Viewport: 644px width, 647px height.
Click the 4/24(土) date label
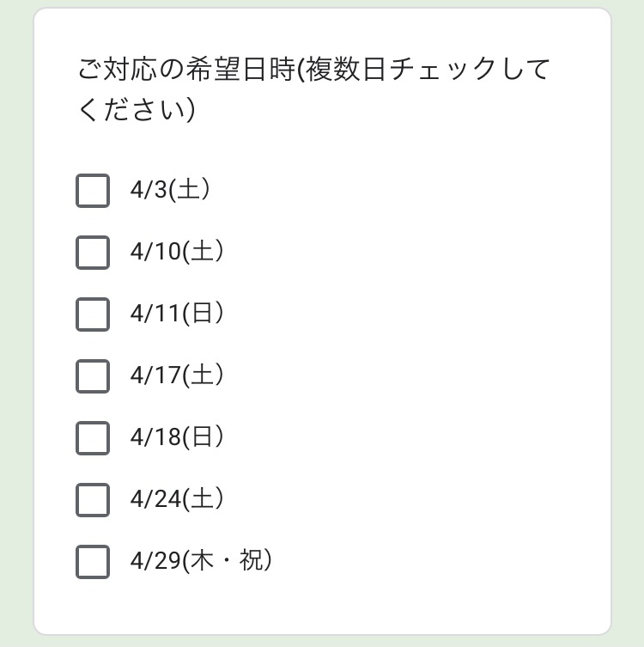(177, 499)
